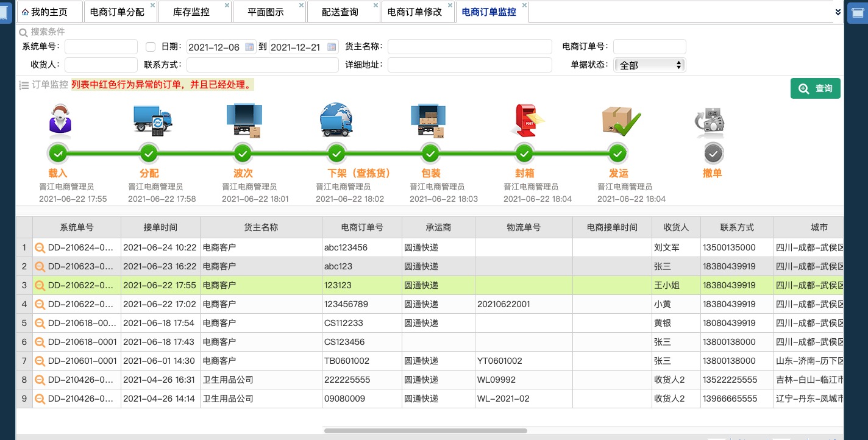The image size is (868, 440).
Task: Switch to the 库存监控 tab
Action: 191,12
